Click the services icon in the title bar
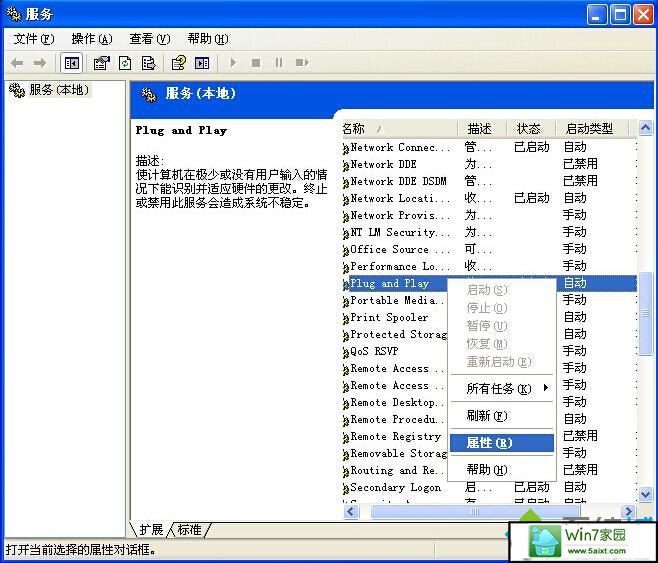 pyautogui.click(x=14, y=14)
